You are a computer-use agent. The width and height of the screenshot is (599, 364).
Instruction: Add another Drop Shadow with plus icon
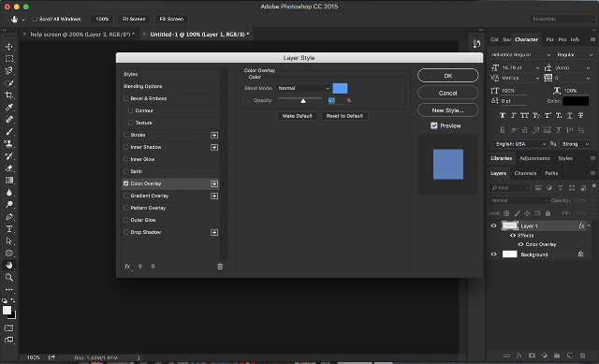[x=214, y=232]
